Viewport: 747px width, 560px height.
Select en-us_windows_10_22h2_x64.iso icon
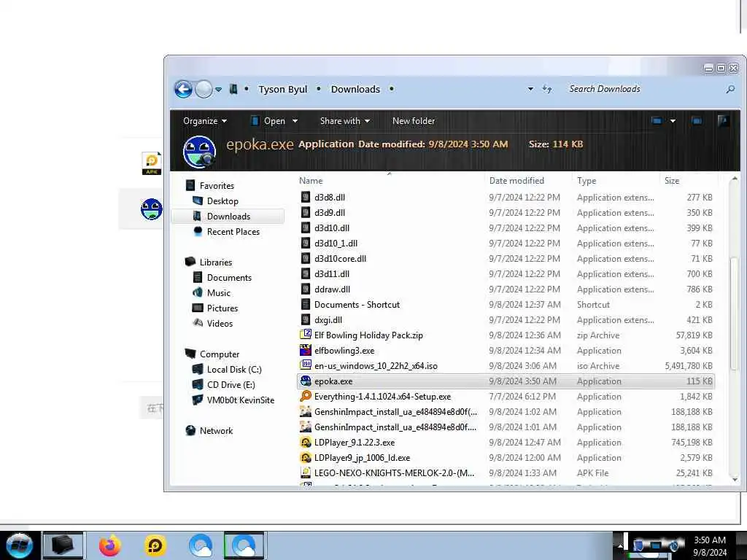click(306, 366)
